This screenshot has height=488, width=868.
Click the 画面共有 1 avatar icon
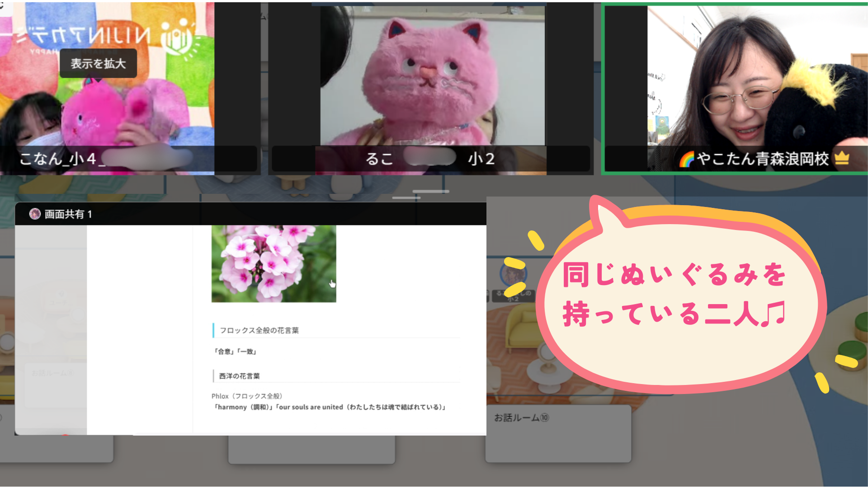pos(35,214)
